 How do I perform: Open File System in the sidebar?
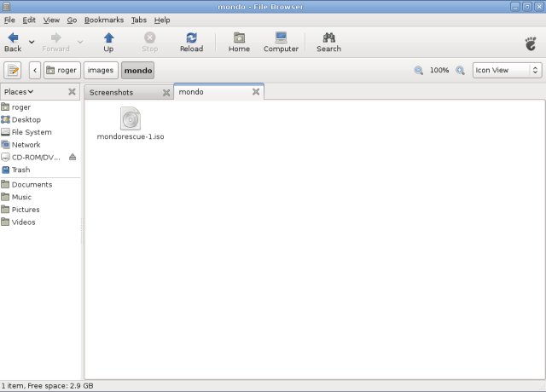click(40, 132)
